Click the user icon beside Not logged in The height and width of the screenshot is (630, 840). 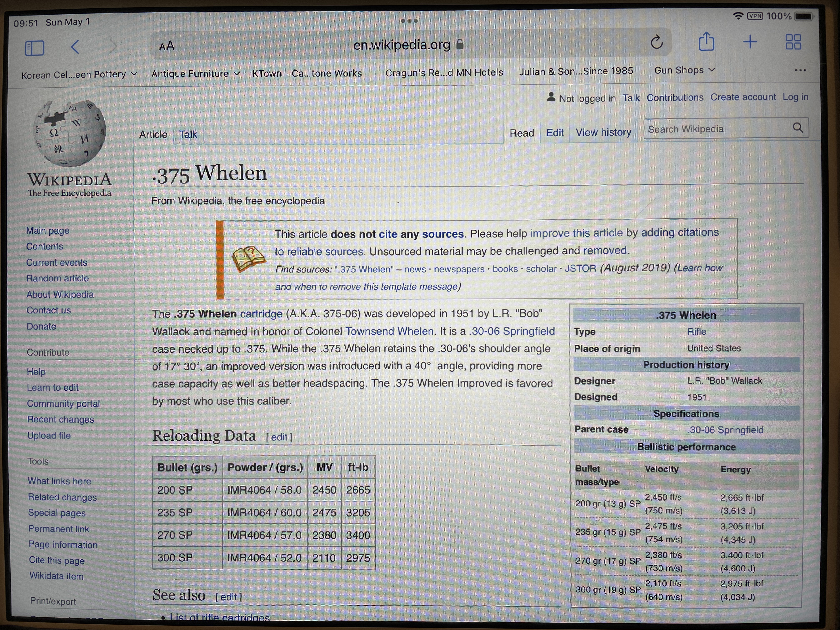pos(551,97)
